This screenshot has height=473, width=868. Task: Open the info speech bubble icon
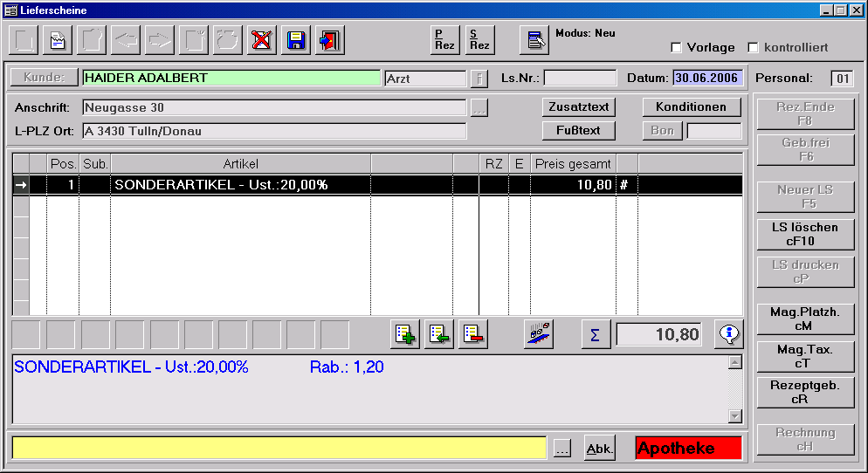728,334
